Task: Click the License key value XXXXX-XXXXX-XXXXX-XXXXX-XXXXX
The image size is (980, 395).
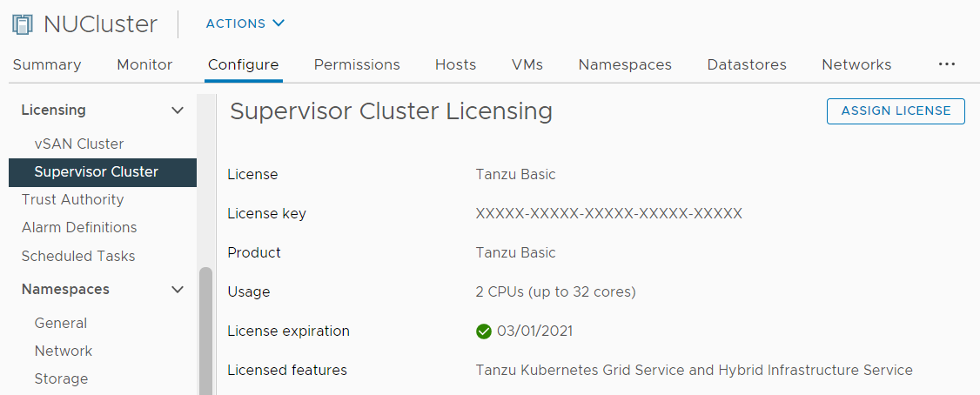Action: click(x=608, y=214)
